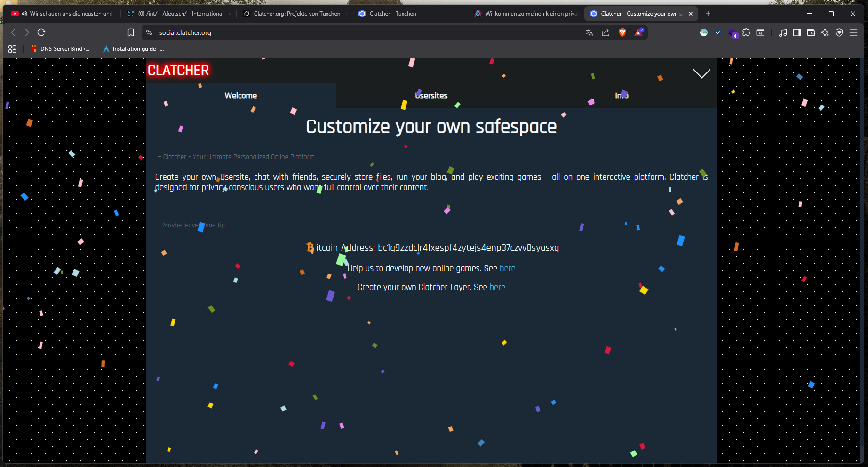The height and width of the screenshot is (467, 868).
Task: Close the Clatcher - Customize tab
Action: pyautogui.click(x=691, y=14)
